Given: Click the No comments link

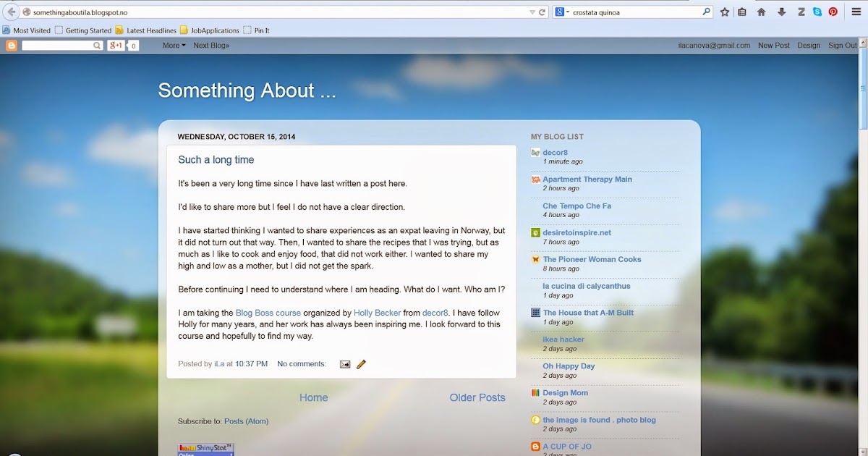Looking at the screenshot, I should (x=302, y=364).
